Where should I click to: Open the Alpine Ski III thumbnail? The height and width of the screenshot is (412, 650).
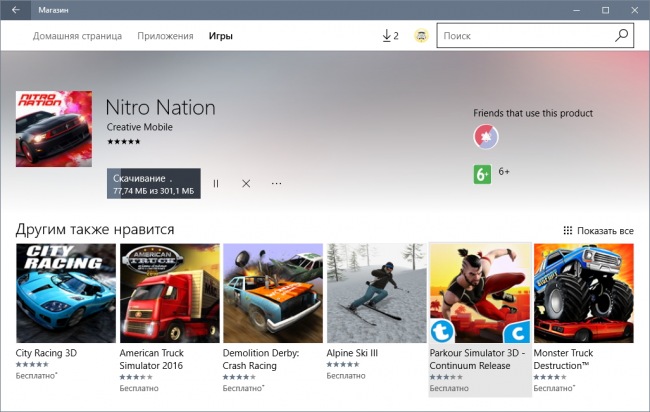(376, 293)
